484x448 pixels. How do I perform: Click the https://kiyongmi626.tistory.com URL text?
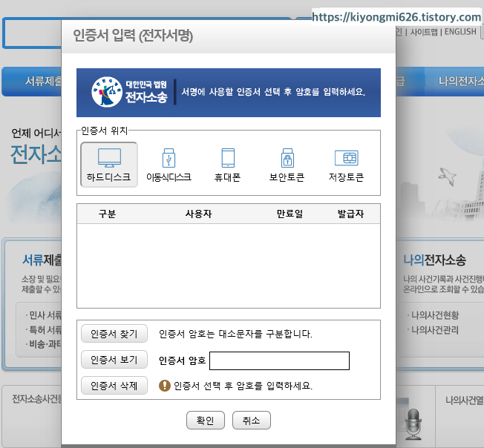pos(396,17)
